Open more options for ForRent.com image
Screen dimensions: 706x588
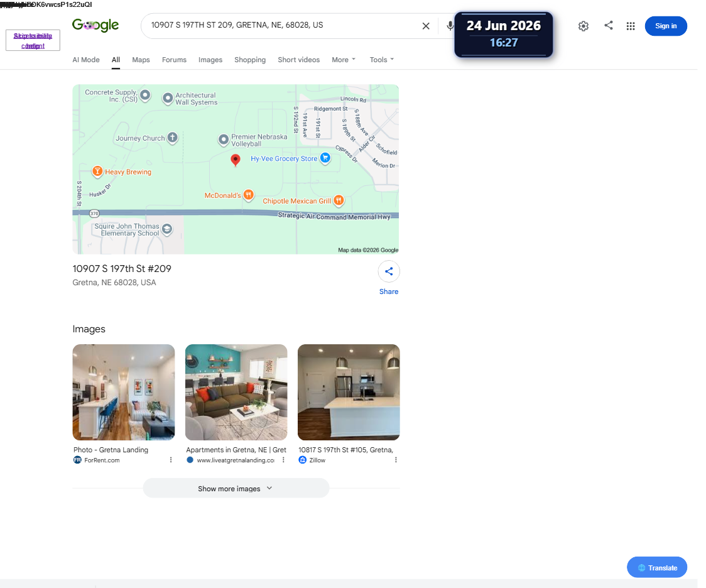(171, 460)
